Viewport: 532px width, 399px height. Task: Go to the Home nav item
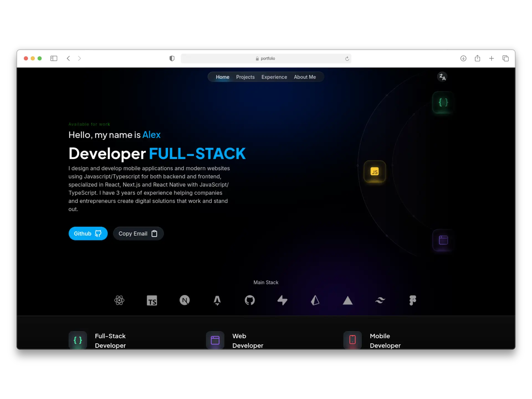point(222,77)
